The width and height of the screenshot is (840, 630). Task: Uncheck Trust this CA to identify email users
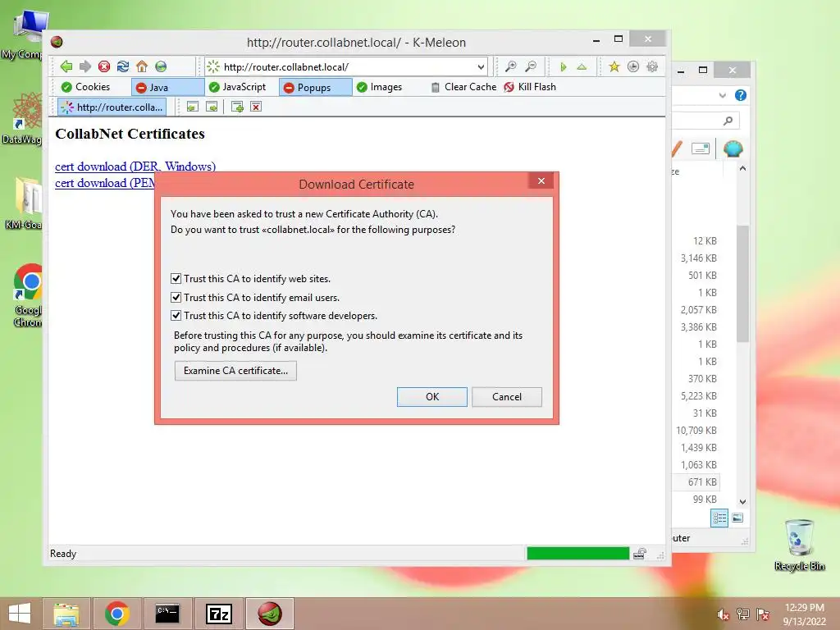coord(176,297)
